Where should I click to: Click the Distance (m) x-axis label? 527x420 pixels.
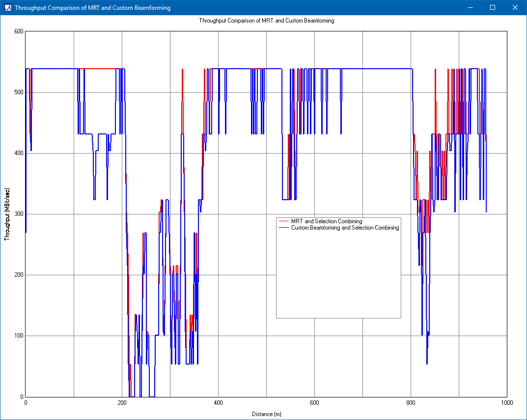(267, 414)
